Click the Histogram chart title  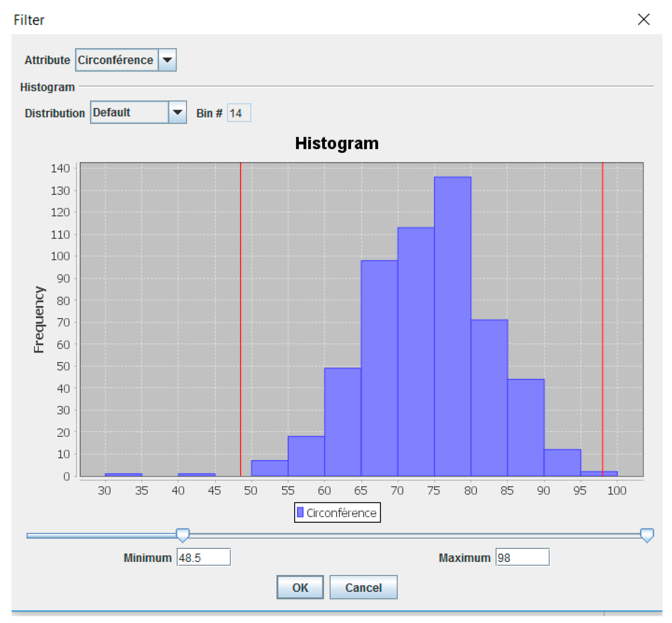point(337,143)
